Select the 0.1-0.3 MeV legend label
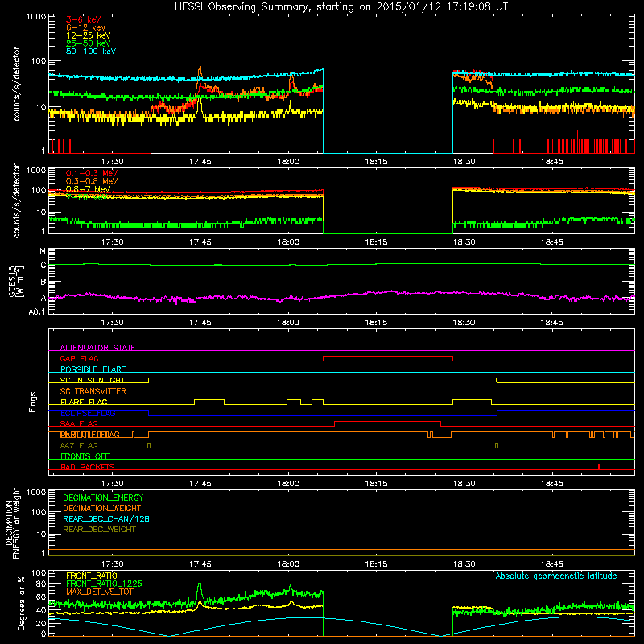644x644 pixels. click(x=92, y=173)
